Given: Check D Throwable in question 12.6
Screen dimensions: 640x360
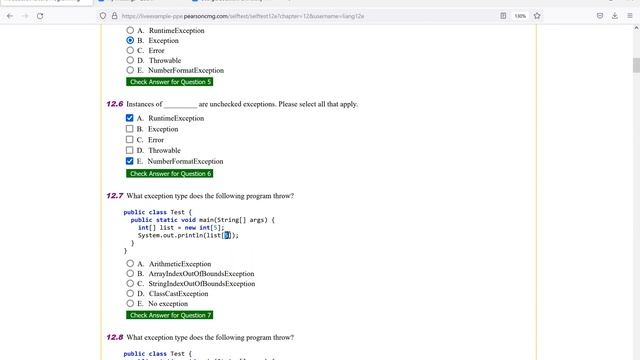Looking at the screenshot, I should click(x=129, y=150).
